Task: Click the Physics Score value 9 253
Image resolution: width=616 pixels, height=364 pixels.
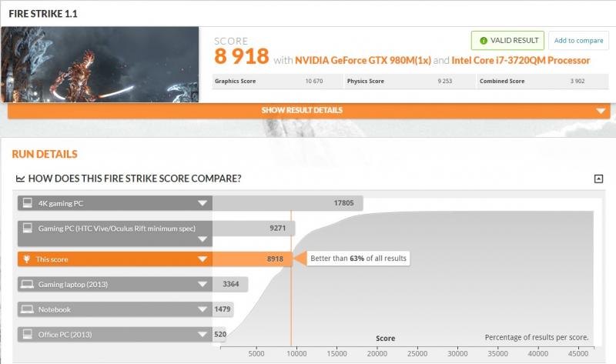Action: click(x=445, y=82)
